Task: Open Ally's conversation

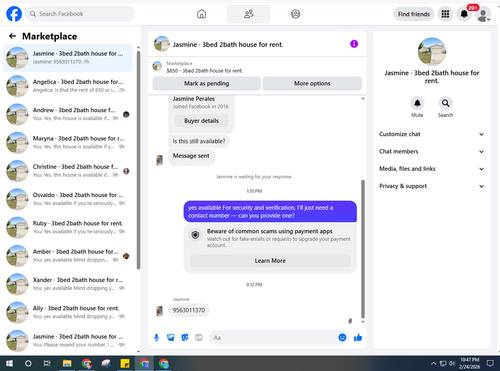Action: (68, 313)
